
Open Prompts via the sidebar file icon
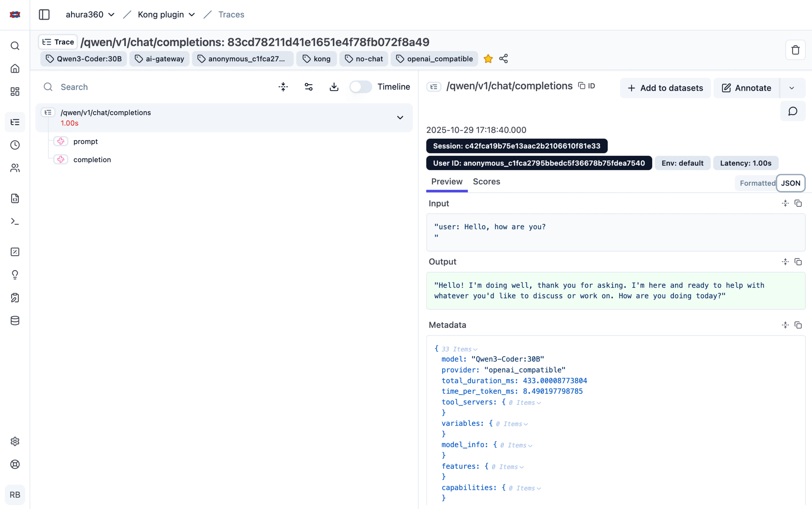[x=15, y=198]
